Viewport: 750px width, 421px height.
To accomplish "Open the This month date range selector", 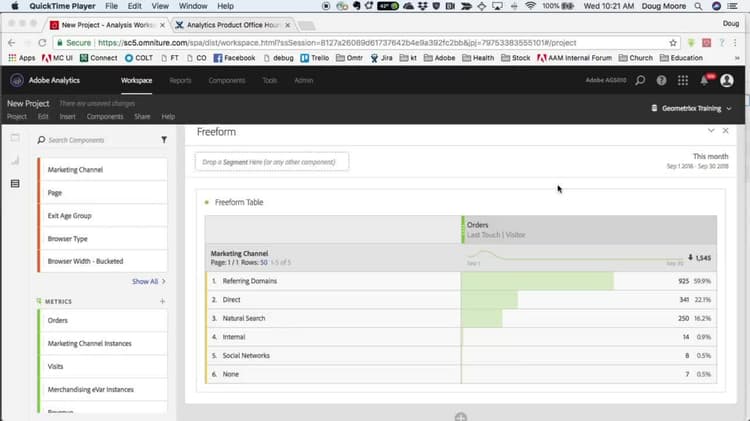I will pos(698,161).
